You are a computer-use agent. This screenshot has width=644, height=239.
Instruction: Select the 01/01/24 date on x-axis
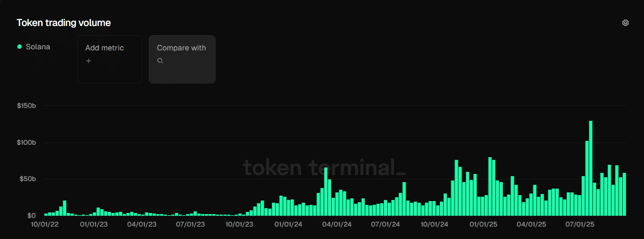coord(288,223)
